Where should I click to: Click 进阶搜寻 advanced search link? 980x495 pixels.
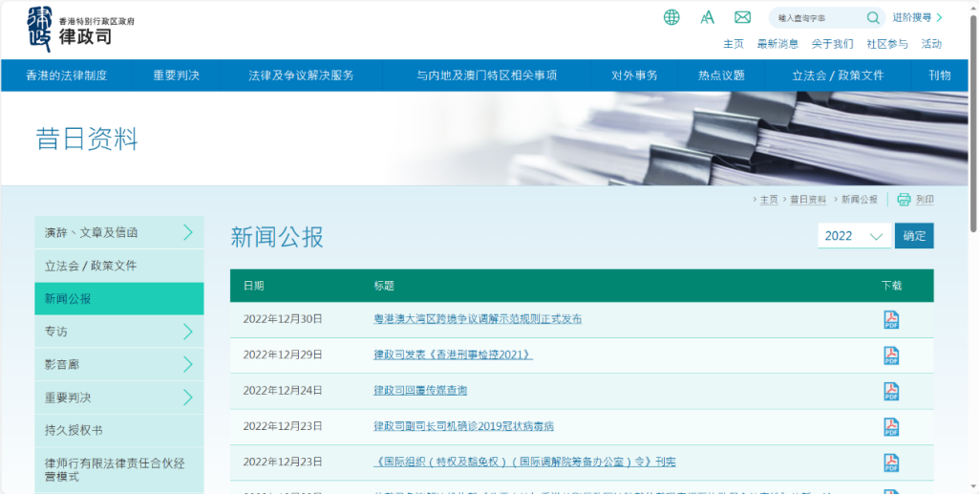(917, 17)
